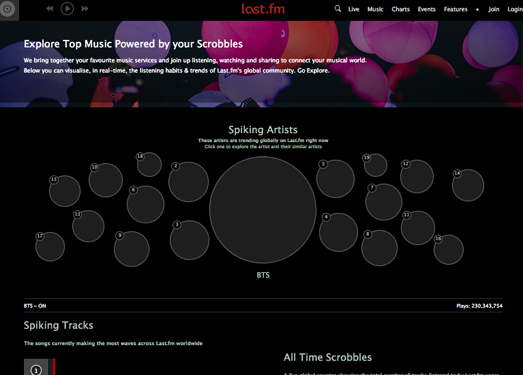Select artist bubble number 5
523x375 pixels.
pyautogui.click(x=335, y=178)
